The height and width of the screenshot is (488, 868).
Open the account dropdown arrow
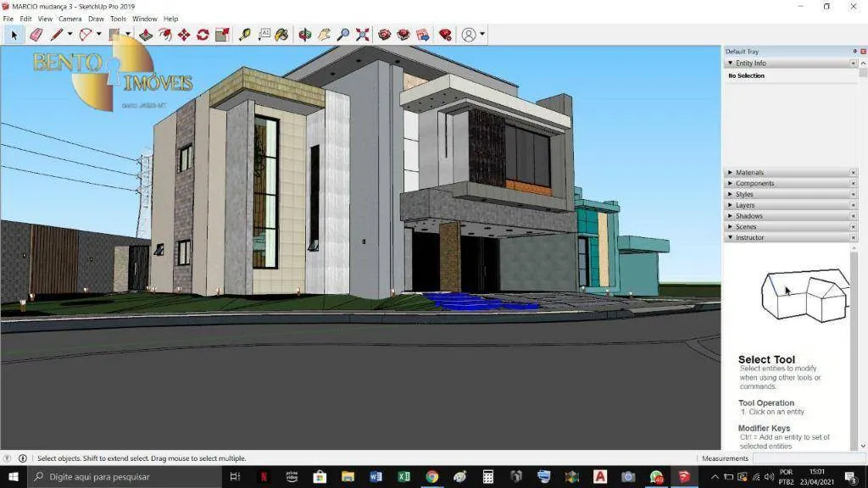click(482, 34)
